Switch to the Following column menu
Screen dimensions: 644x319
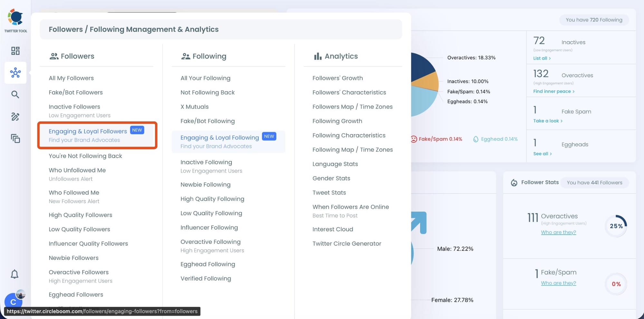click(x=209, y=56)
